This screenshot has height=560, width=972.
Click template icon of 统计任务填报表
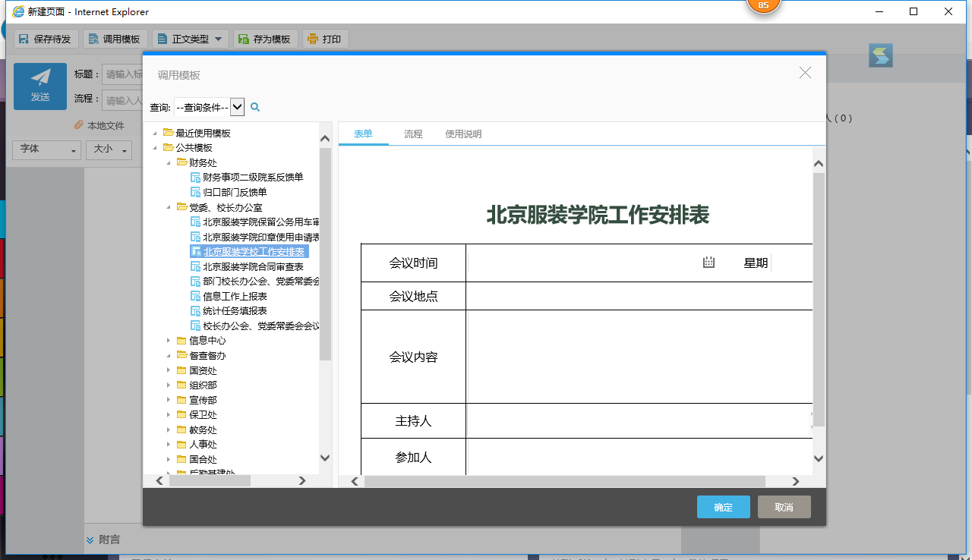[x=195, y=310]
